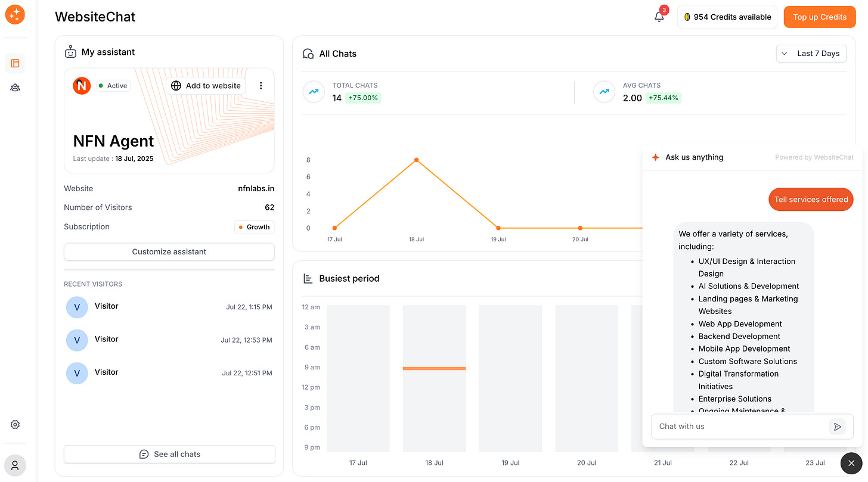Click the Growth subscription badge
Image resolution: width=868 pixels, height=482 pixels.
coord(254,227)
